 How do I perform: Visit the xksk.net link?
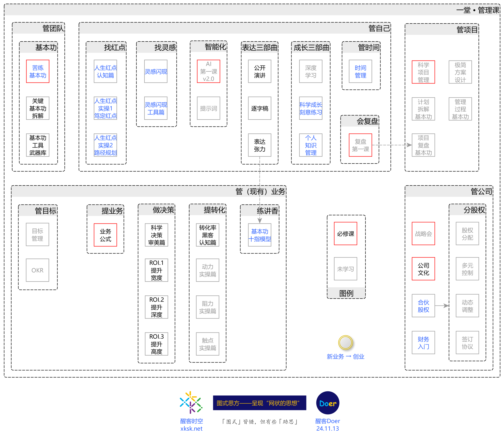point(191,429)
